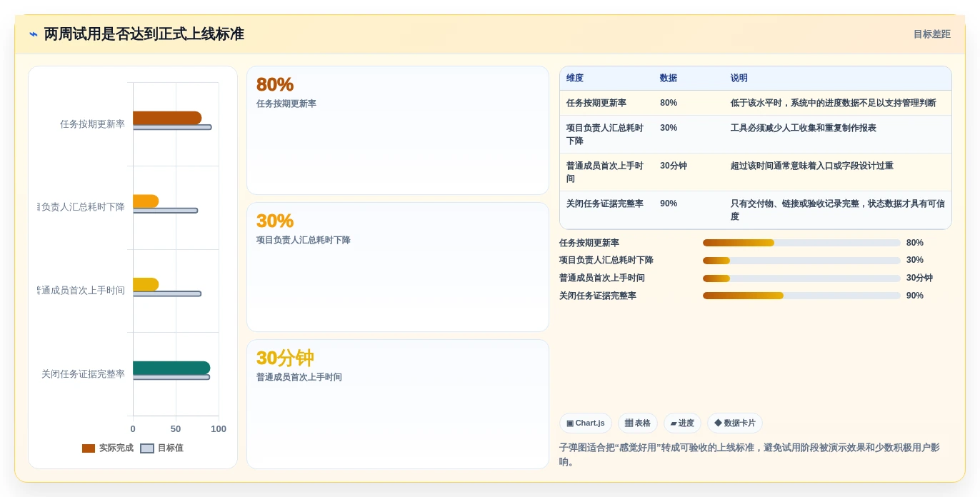Click the brown 任务按期更新率 chart bar
Image resolution: width=980 pixels, height=497 pixels.
pyautogui.click(x=167, y=118)
